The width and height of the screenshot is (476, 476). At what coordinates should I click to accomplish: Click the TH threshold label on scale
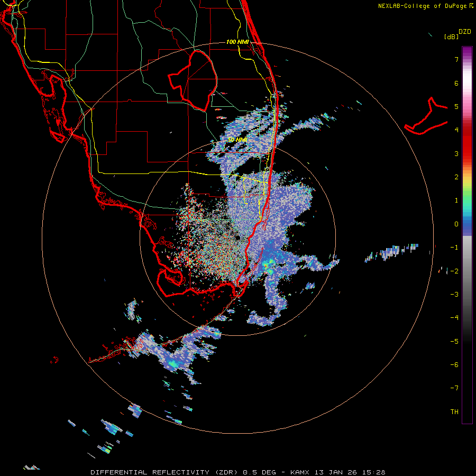click(x=454, y=412)
